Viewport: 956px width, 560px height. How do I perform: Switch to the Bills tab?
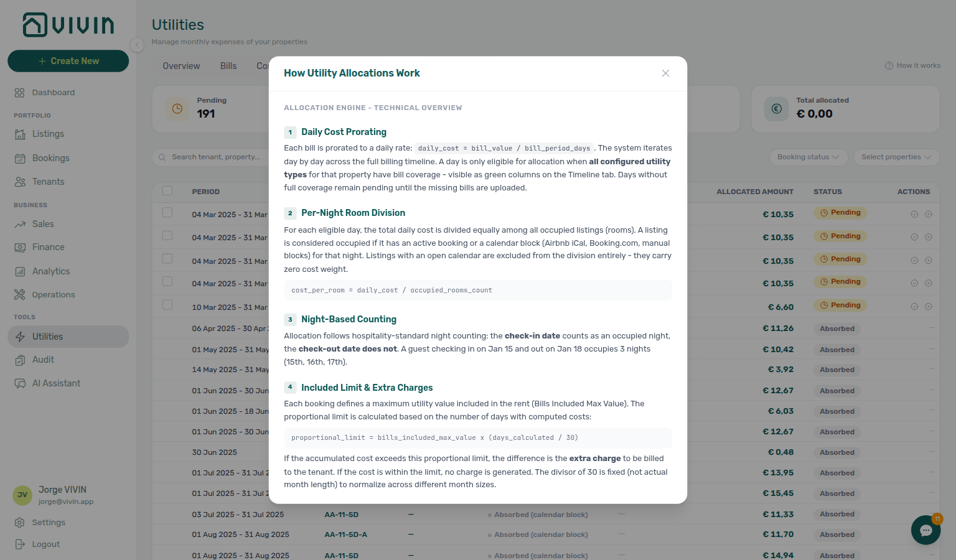tap(228, 66)
